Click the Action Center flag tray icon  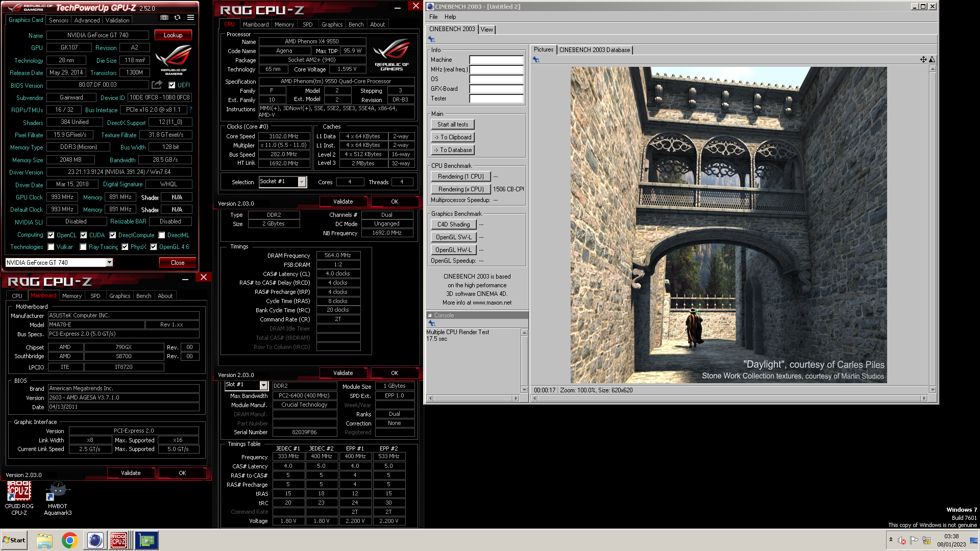(x=914, y=540)
